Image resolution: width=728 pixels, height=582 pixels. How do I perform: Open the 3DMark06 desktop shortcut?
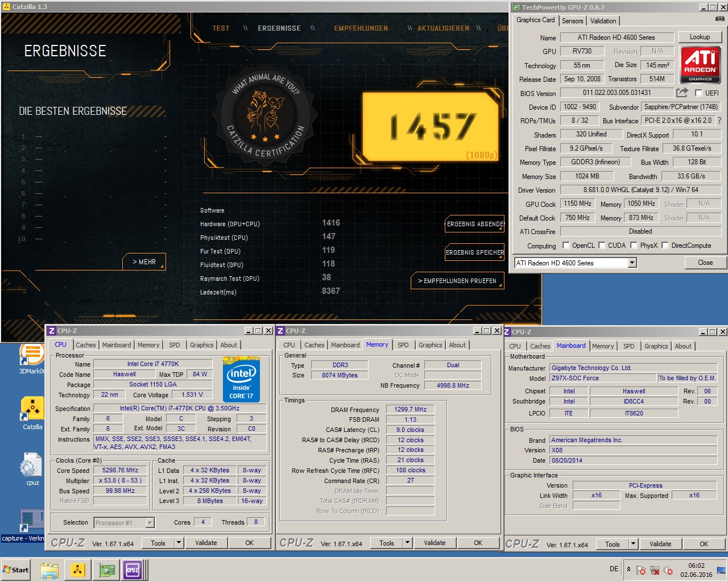coord(31,357)
